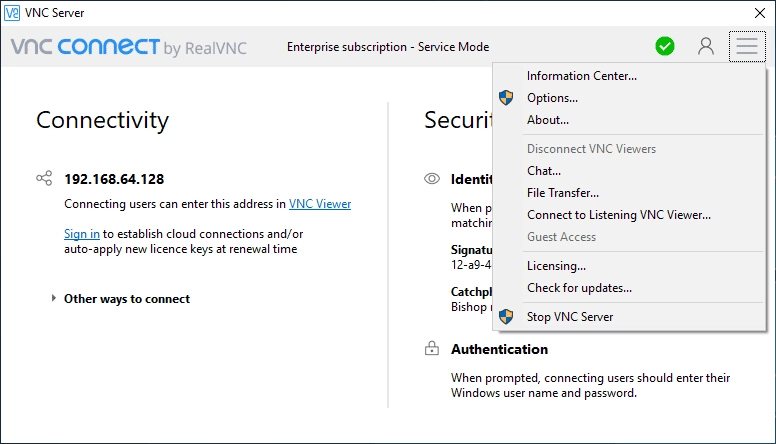The height and width of the screenshot is (444, 776).
Task: Click the Other ways to connect label
Action: click(x=127, y=299)
